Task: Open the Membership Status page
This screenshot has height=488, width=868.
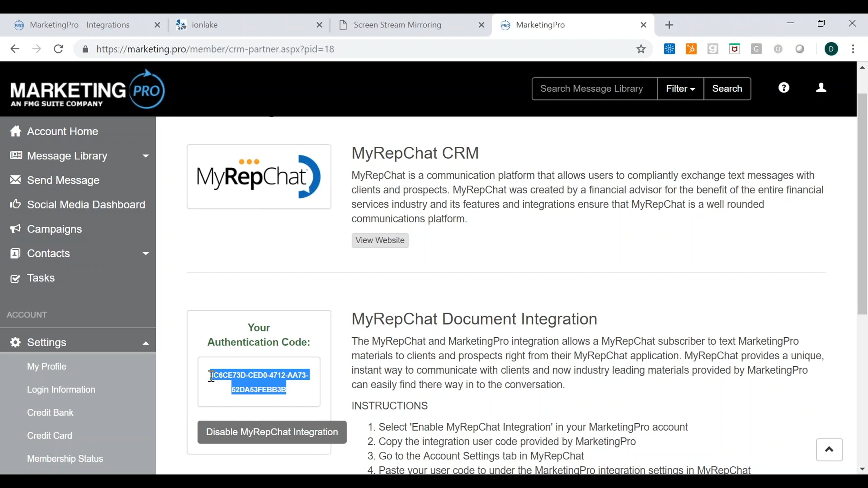Action: point(65,458)
